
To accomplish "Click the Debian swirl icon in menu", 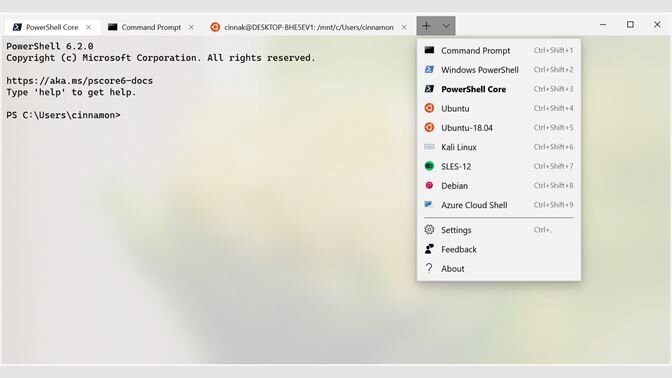I will (x=429, y=185).
